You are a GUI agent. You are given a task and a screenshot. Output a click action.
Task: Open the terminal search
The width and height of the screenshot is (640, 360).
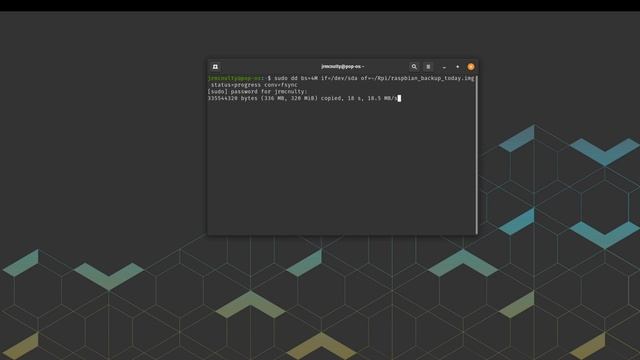(x=414, y=67)
